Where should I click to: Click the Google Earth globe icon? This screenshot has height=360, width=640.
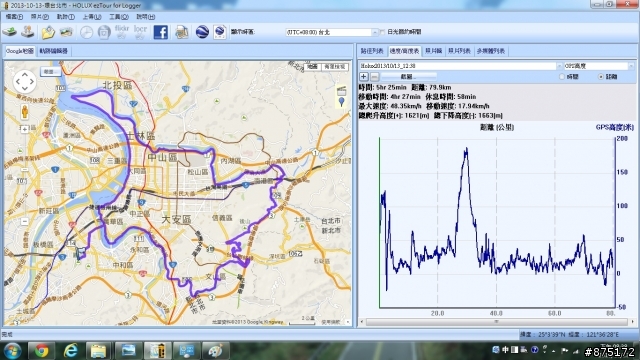(x=202, y=32)
